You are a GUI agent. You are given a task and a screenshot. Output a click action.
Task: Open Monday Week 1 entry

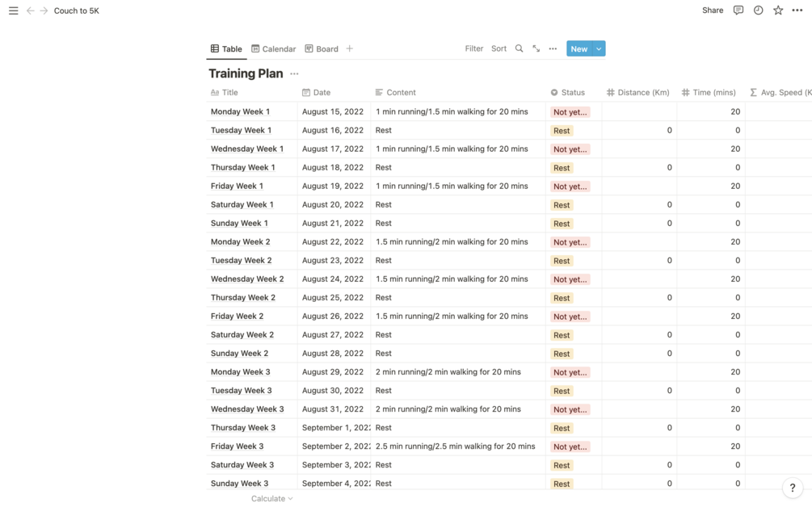(240, 111)
